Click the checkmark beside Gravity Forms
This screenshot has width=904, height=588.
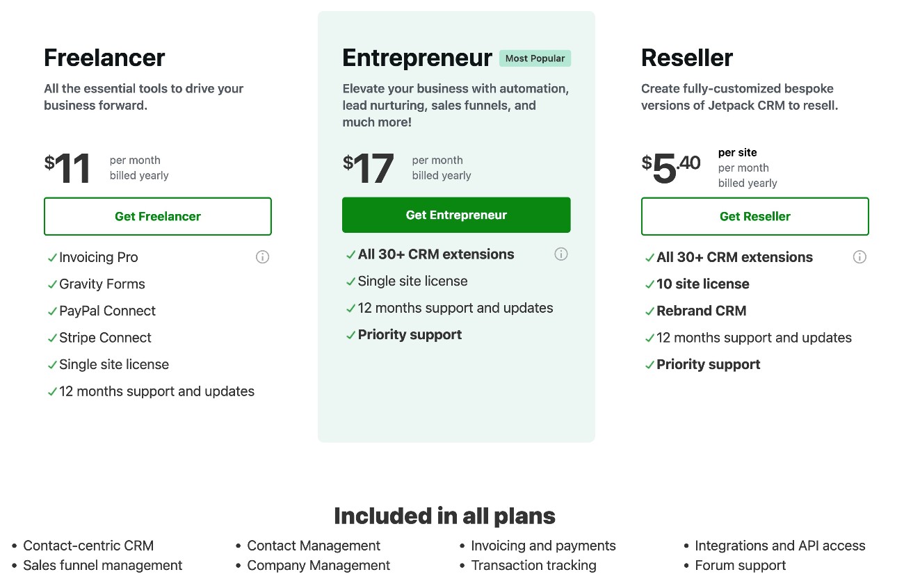(51, 284)
